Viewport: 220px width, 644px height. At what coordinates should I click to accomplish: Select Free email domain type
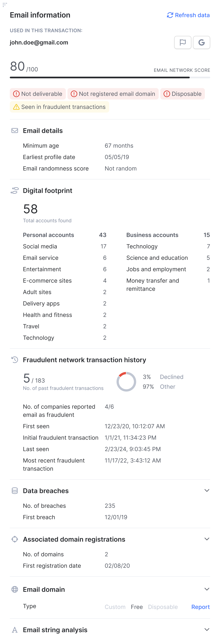(x=137, y=607)
